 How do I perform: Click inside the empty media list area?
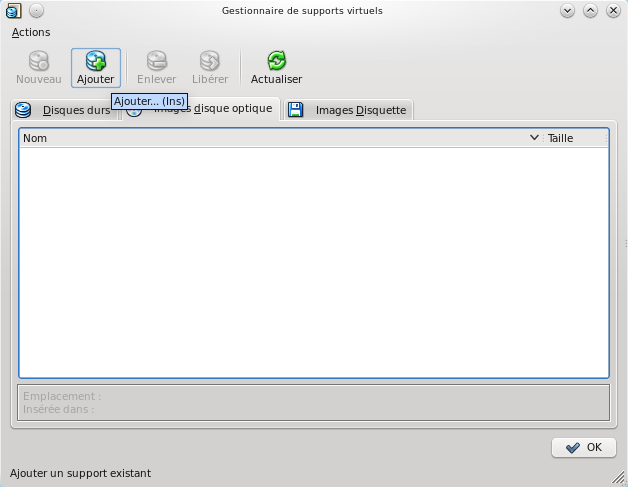313,260
